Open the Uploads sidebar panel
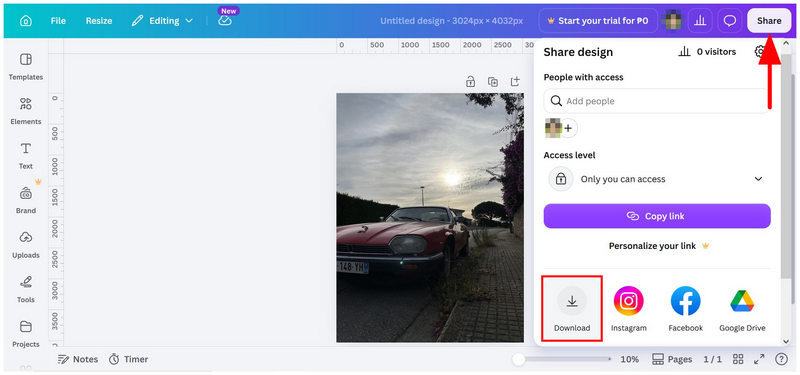This screenshot has width=800, height=375. 26,244
